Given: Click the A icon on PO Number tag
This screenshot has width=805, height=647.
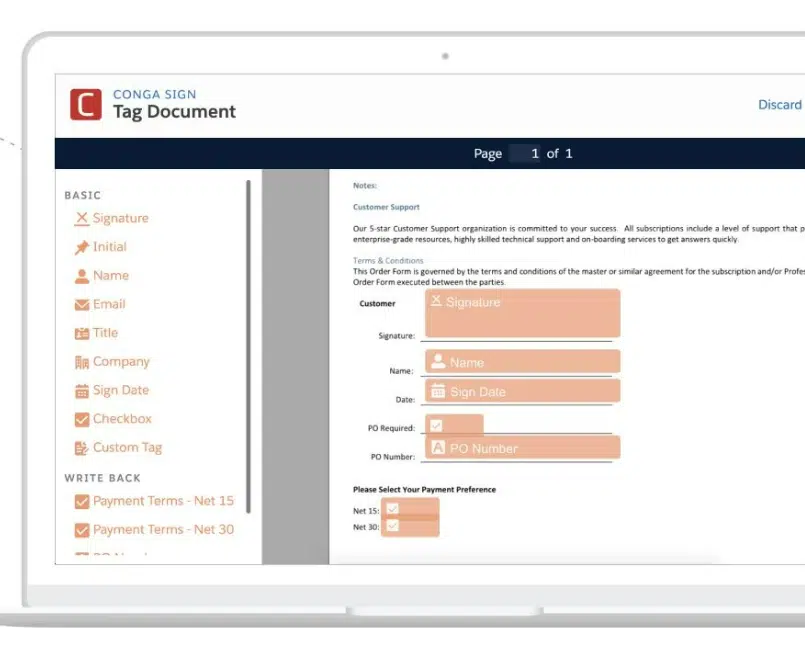Looking at the screenshot, I should (x=438, y=447).
